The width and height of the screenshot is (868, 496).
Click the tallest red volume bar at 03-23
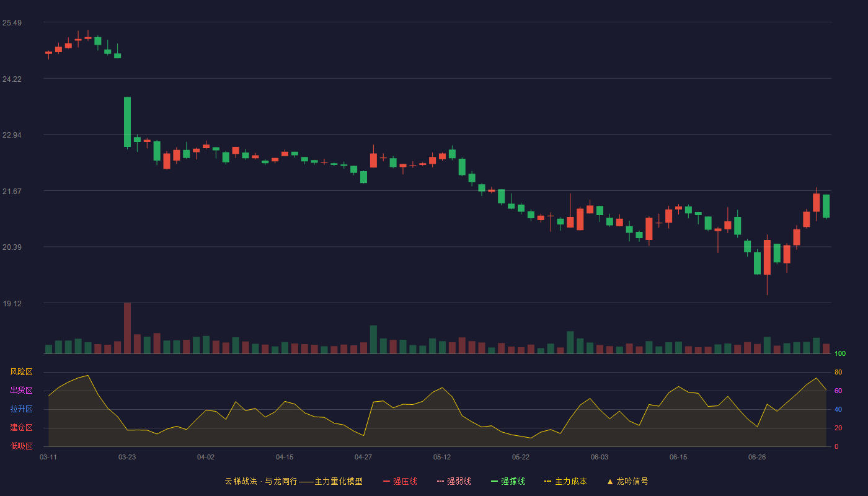[x=127, y=328]
